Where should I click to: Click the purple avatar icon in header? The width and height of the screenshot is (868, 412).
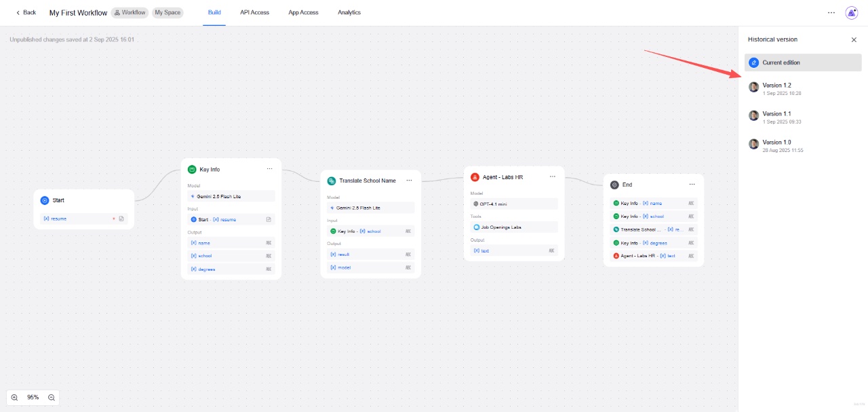852,12
